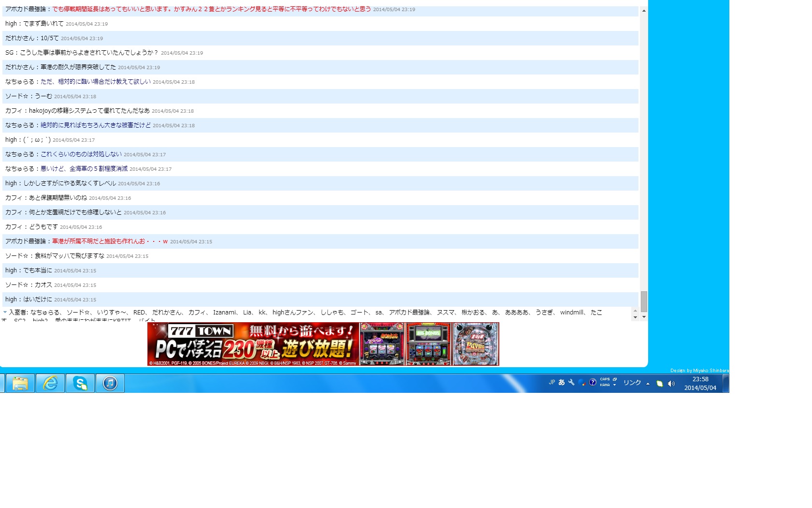
Task: Open Skype from the taskbar
Action: click(x=80, y=383)
